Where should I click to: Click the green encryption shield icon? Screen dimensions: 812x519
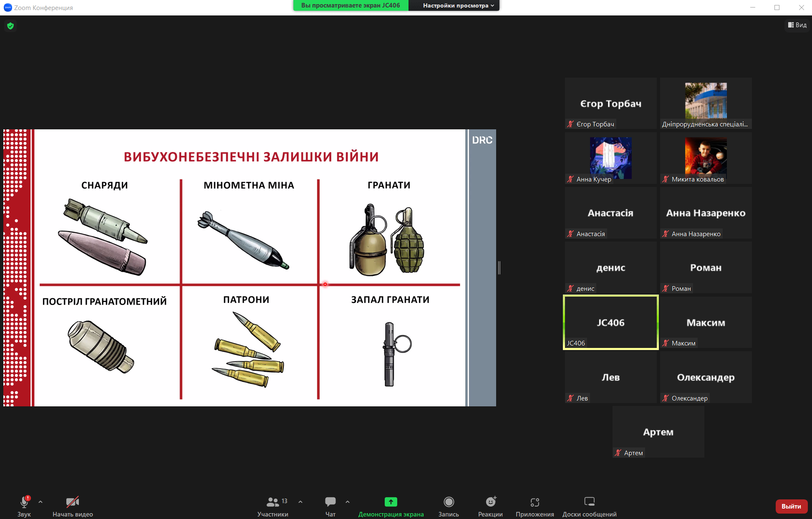tap(10, 26)
